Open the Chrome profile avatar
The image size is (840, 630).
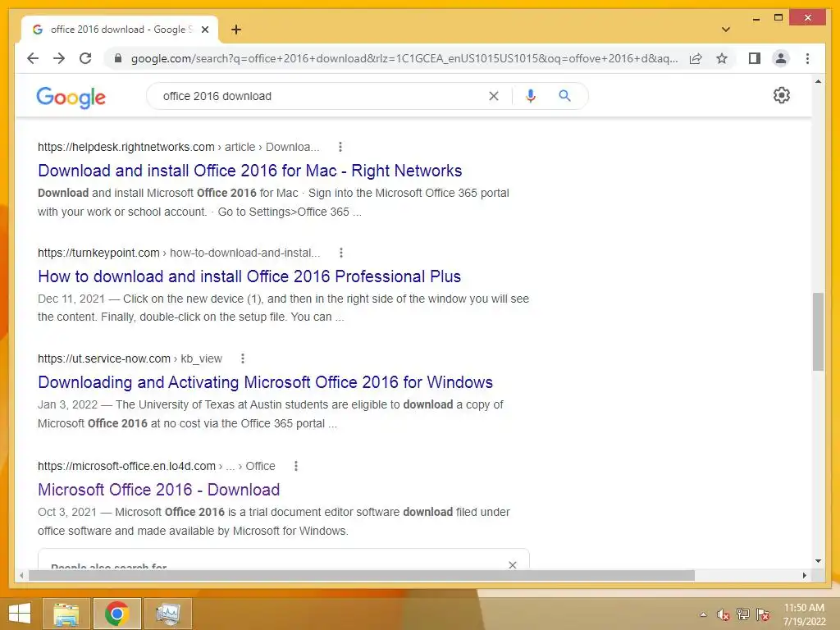coord(781,58)
